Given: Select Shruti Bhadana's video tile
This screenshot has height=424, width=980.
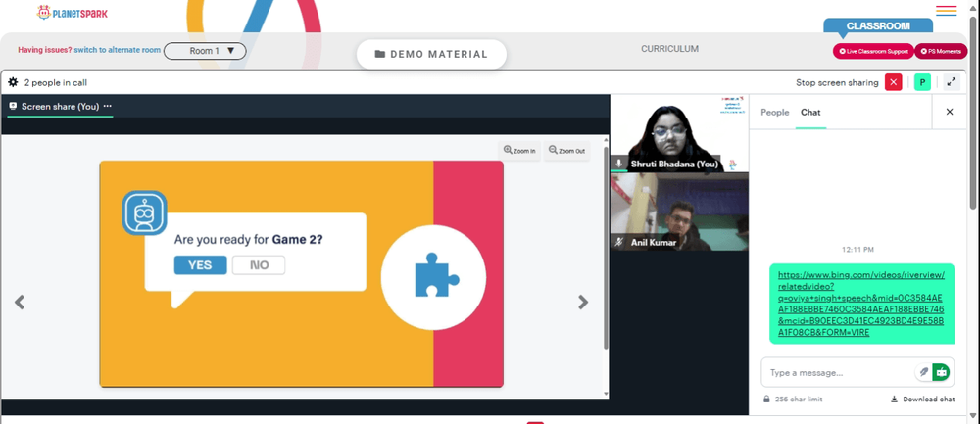Looking at the screenshot, I should click(679, 133).
